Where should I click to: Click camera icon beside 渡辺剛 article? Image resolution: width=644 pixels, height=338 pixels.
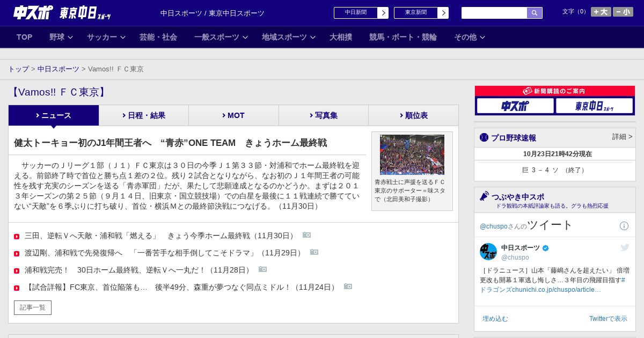314,252
